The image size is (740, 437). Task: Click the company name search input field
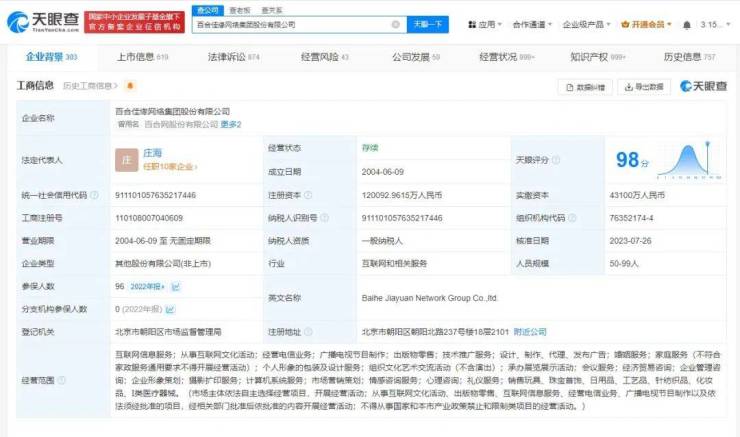[290, 23]
